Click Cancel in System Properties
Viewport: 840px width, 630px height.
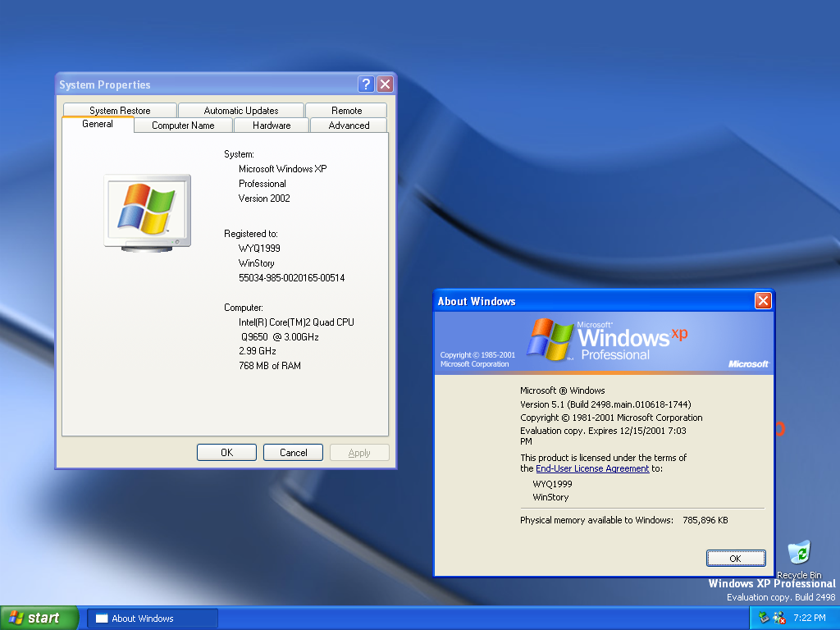click(293, 453)
